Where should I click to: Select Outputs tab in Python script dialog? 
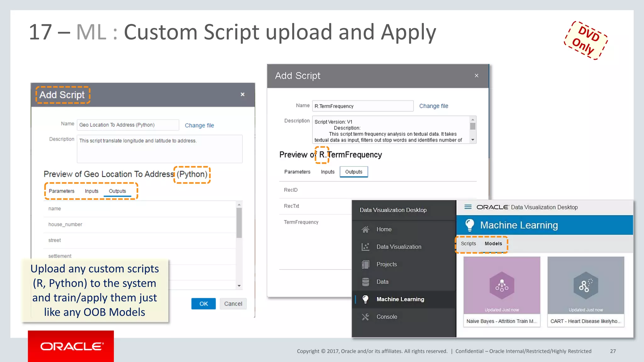[x=117, y=191]
